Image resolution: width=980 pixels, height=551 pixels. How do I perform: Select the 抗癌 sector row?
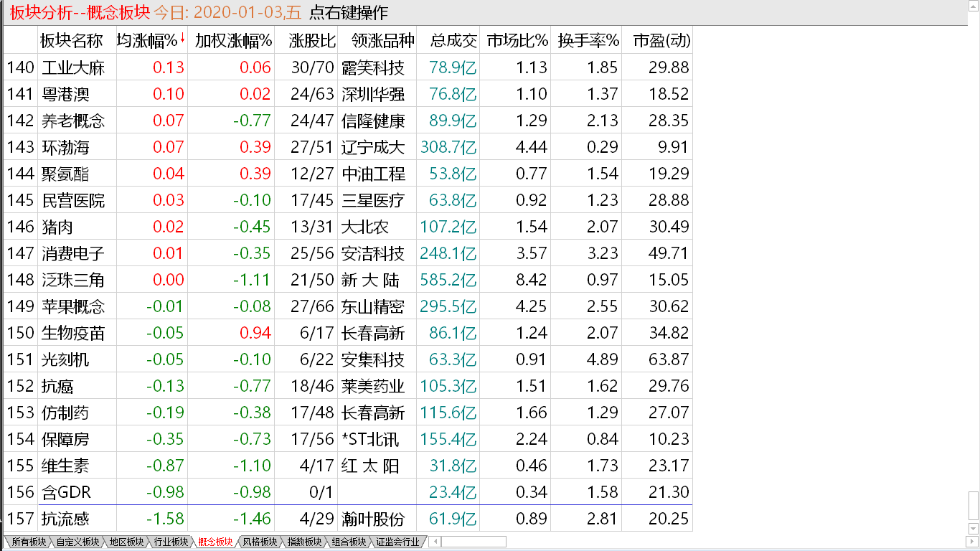click(x=348, y=386)
